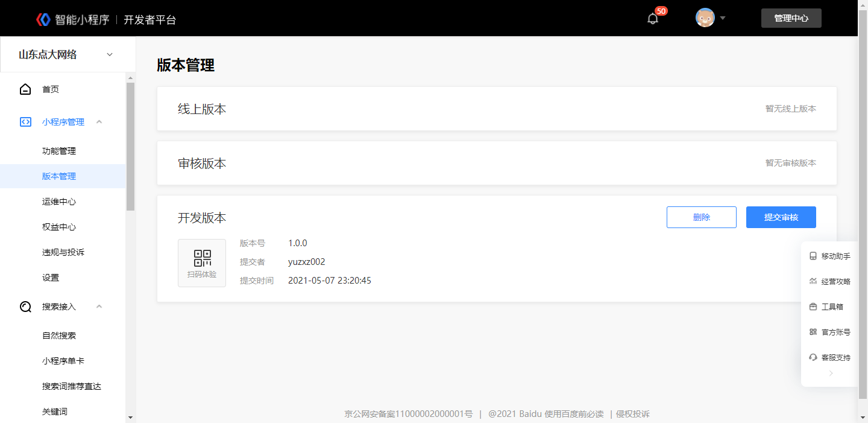Click the 提交审核 button
Viewport: 868px width, 423px height.
pyautogui.click(x=781, y=217)
